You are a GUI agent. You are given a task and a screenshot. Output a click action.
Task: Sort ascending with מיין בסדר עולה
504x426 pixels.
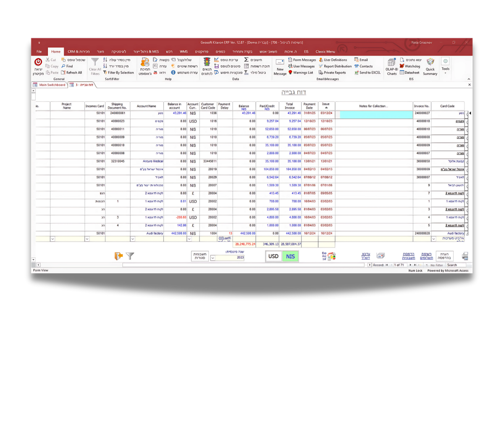pyautogui.click(x=117, y=60)
